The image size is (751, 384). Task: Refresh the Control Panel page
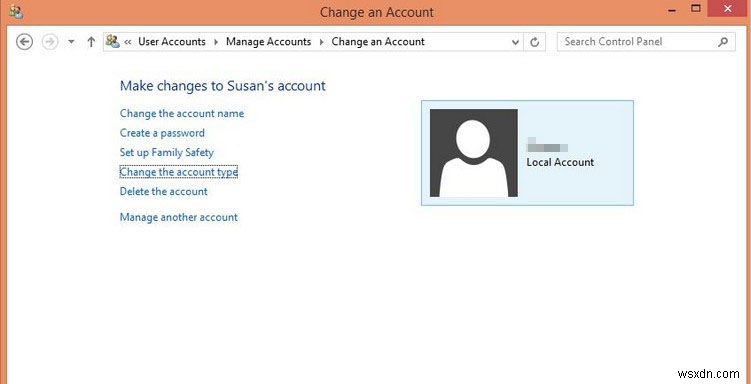pyautogui.click(x=535, y=42)
